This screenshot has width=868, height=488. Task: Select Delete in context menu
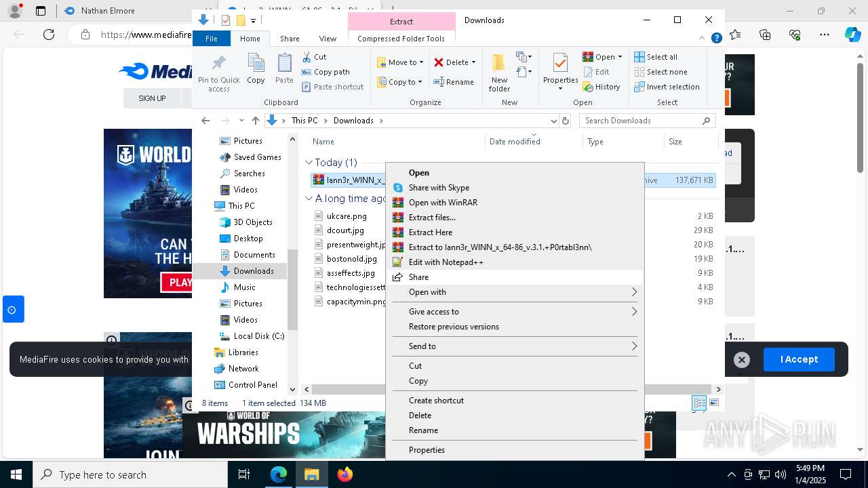[x=515, y=415]
